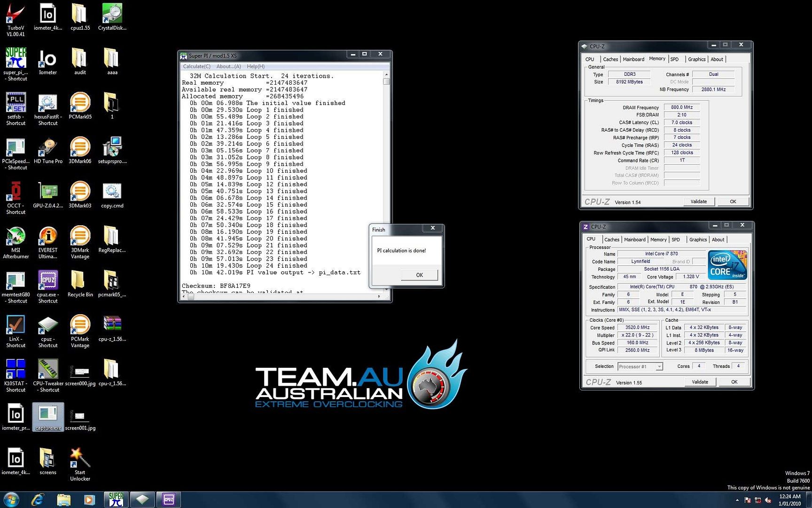Launch PCMark05 from the desktop
This screenshot has width=812, height=508.
[80, 105]
